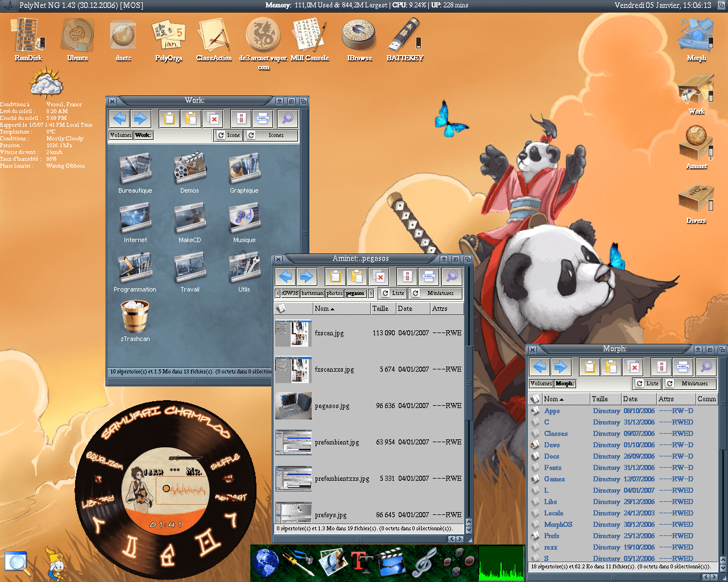Image resolution: width=728 pixels, height=582 pixels.
Task: Go forward in the Aminet window
Action: coord(307,277)
